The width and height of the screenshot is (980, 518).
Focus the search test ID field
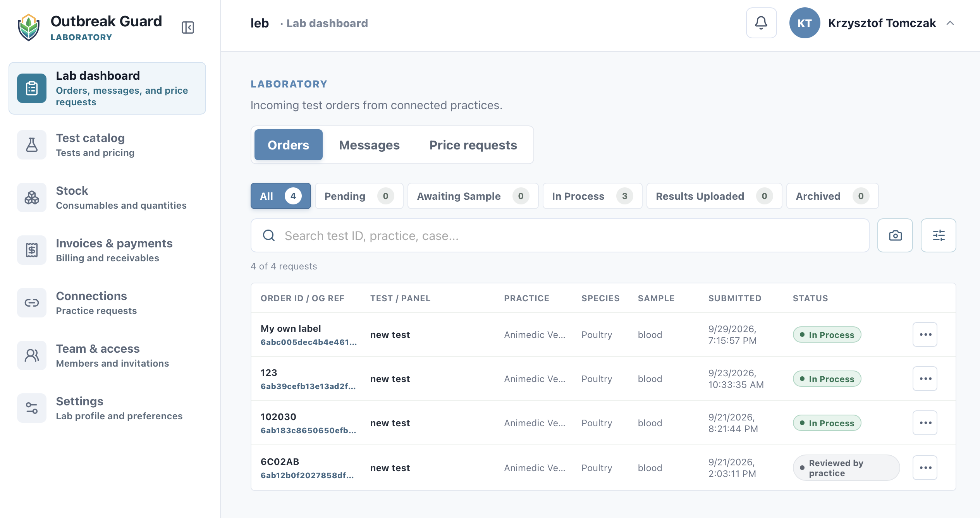pos(560,235)
